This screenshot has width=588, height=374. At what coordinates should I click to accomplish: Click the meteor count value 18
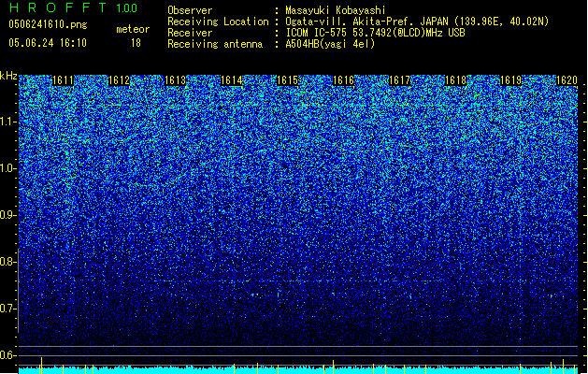pos(136,43)
